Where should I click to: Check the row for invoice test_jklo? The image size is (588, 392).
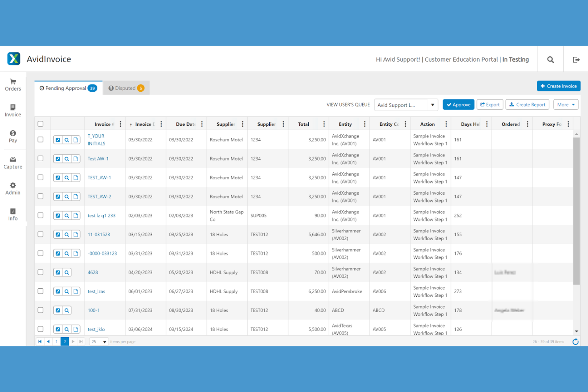(x=41, y=329)
